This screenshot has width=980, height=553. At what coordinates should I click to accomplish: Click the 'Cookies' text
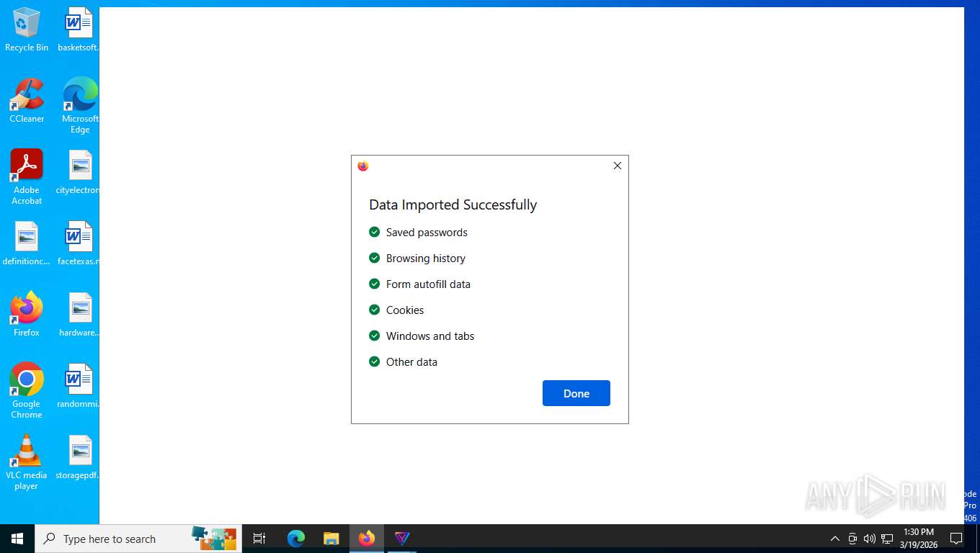405,310
